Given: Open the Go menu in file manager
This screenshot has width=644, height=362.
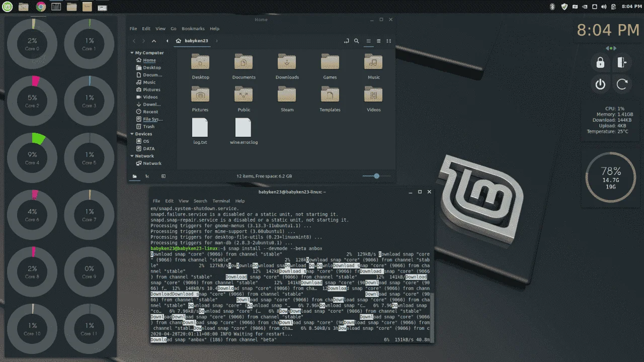Looking at the screenshot, I should (x=174, y=29).
